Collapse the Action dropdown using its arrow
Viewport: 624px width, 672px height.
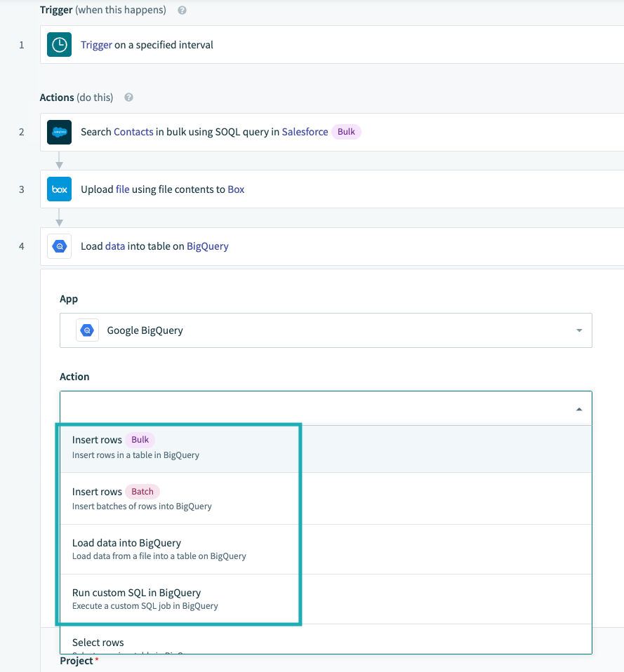pyautogui.click(x=579, y=409)
